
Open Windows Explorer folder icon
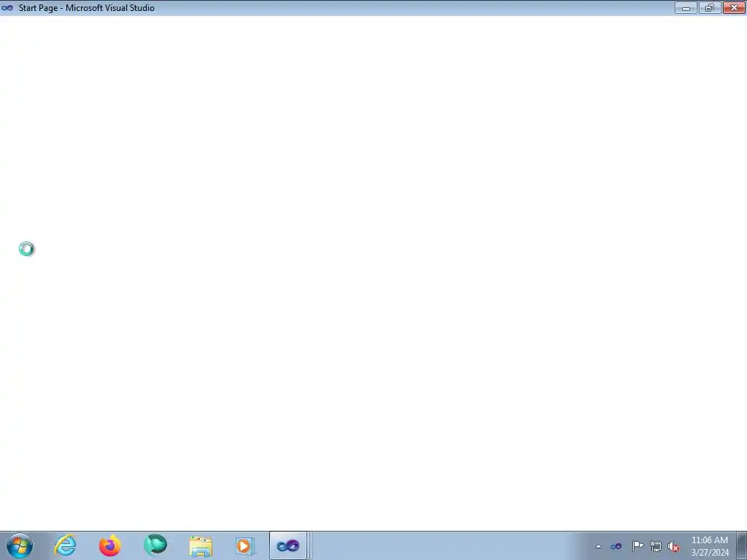click(201, 546)
